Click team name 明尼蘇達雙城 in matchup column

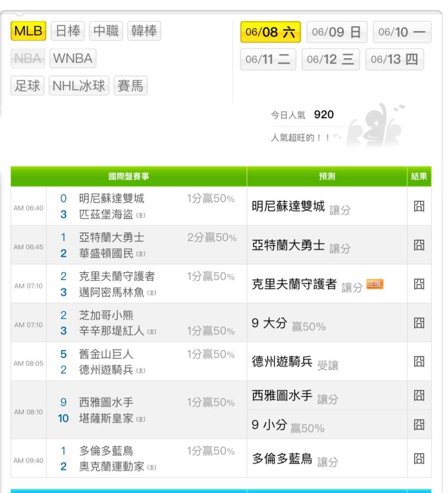coord(111,198)
